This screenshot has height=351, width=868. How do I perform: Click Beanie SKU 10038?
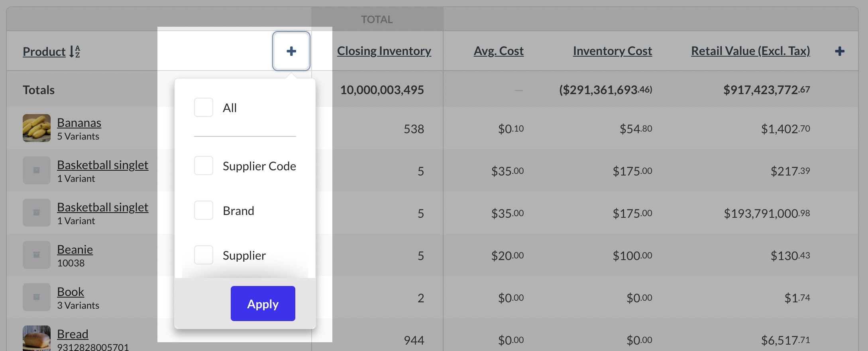[71, 263]
